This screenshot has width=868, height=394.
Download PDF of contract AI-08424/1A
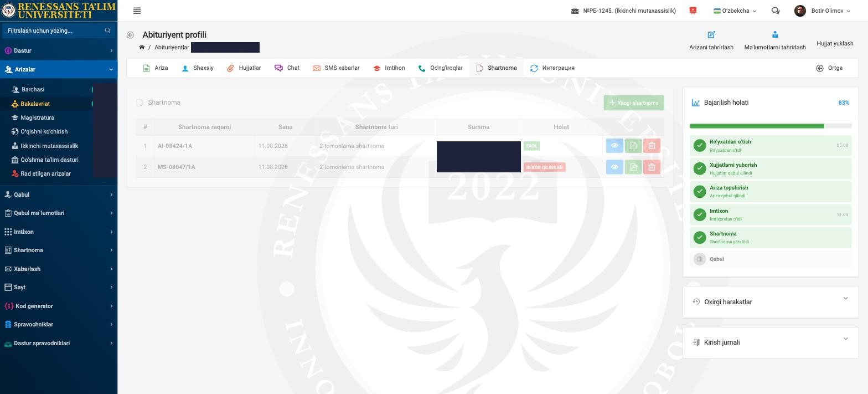click(633, 146)
